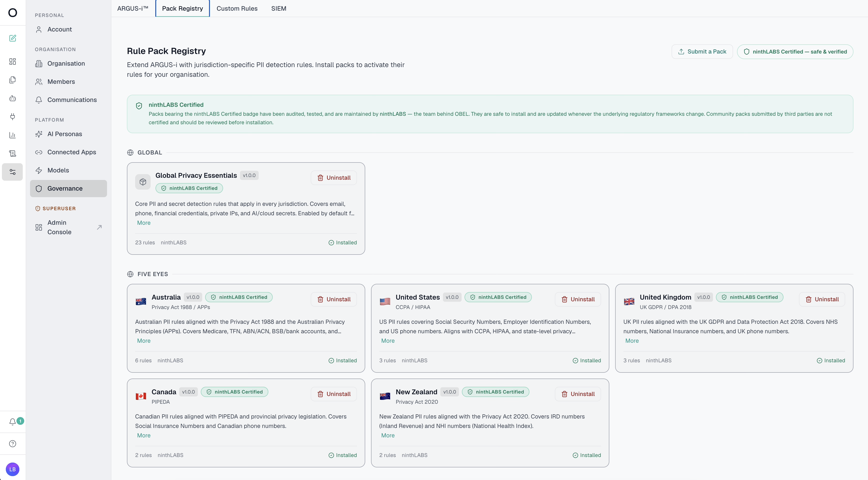Open Models in the sidebar
The width and height of the screenshot is (868, 480).
tap(68, 170)
